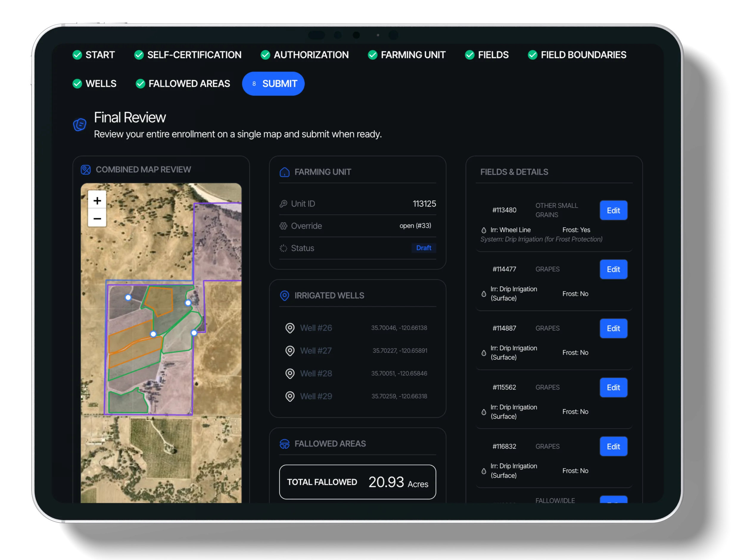Open the Well #27 link
The image size is (736, 560).
click(315, 351)
